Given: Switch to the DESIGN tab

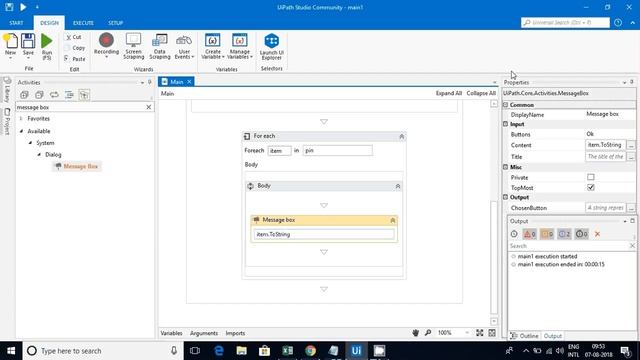Looking at the screenshot, I should [49, 23].
